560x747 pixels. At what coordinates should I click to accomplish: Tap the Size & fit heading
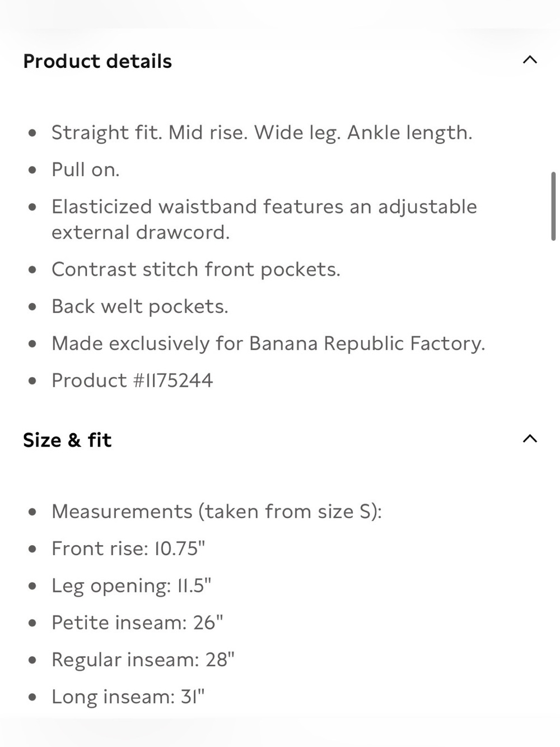pyautogui.click(x=67, y=440)
